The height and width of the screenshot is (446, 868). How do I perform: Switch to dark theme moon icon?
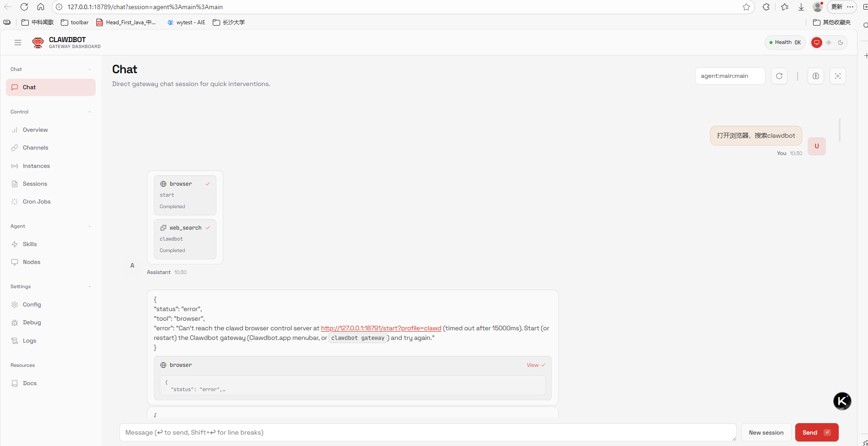click(841, 43)
